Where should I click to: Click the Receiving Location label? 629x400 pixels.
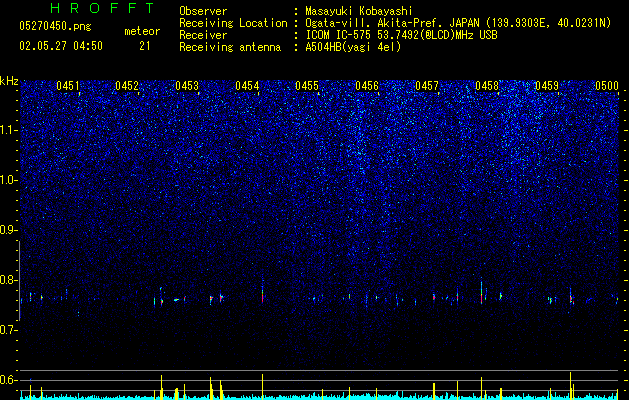233,23
